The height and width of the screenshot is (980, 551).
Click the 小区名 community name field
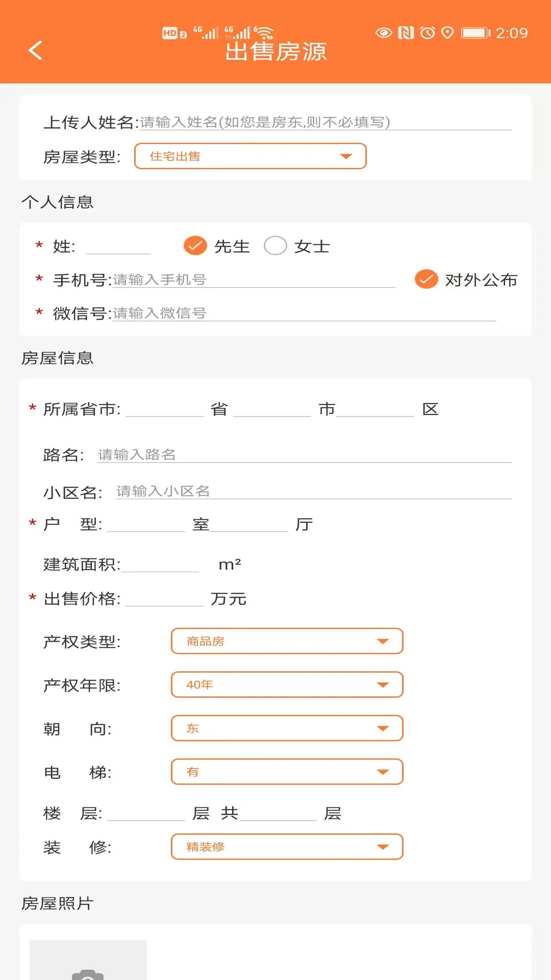[311, 490]
